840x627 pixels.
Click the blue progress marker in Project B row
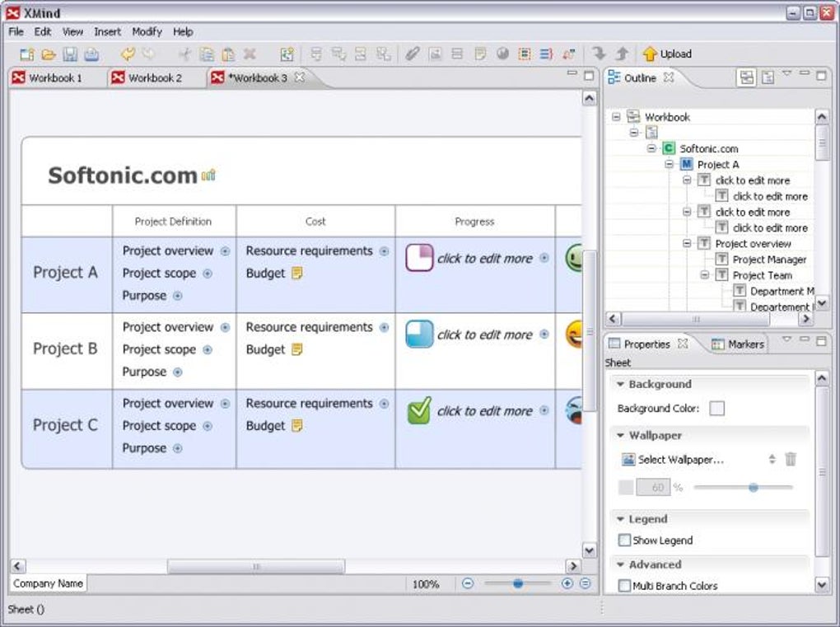419,334
